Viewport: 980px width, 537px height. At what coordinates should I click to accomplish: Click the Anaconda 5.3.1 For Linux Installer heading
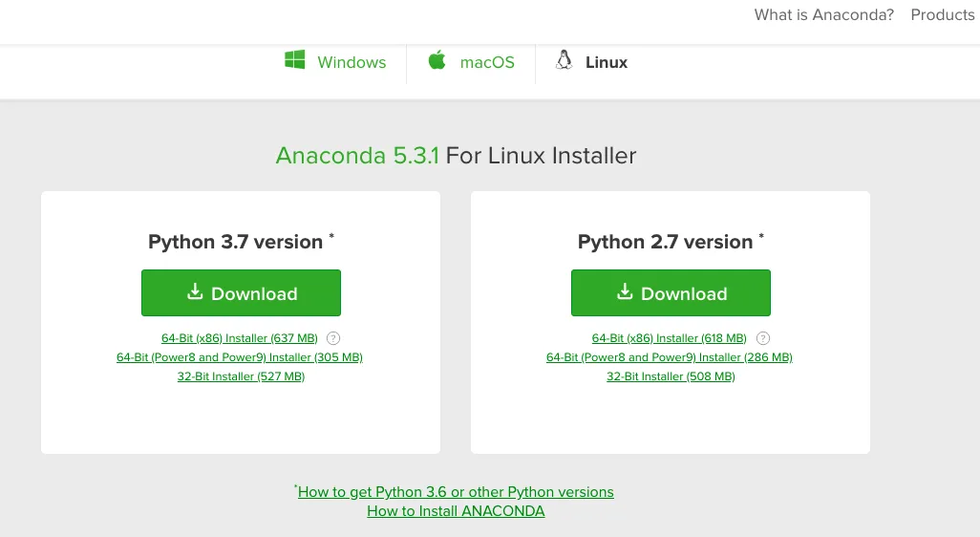(x=456, y=155)
